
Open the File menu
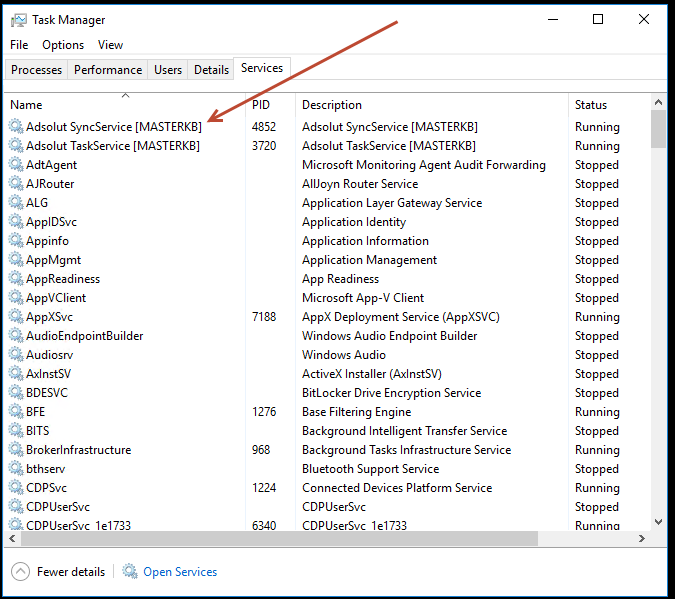[x=19, y=45]
